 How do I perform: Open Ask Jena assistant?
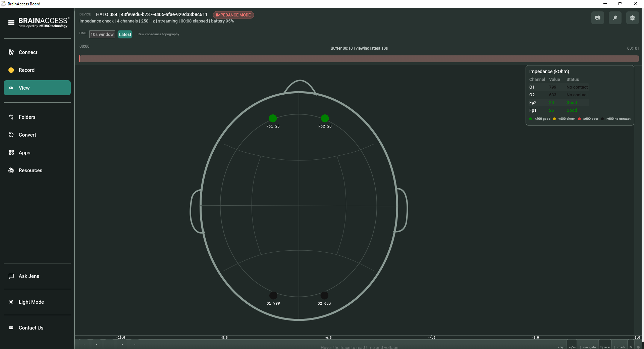pos(37,276)
